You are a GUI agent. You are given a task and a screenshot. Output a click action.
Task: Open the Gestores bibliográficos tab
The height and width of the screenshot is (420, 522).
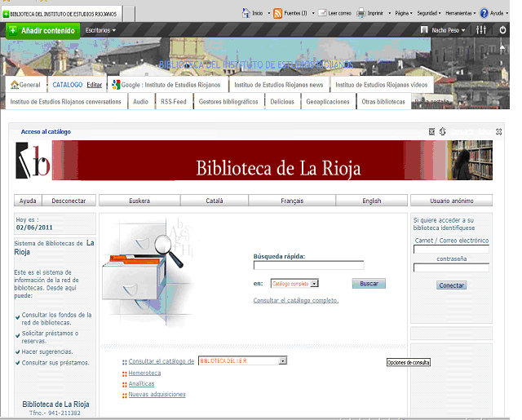[228, 101]
